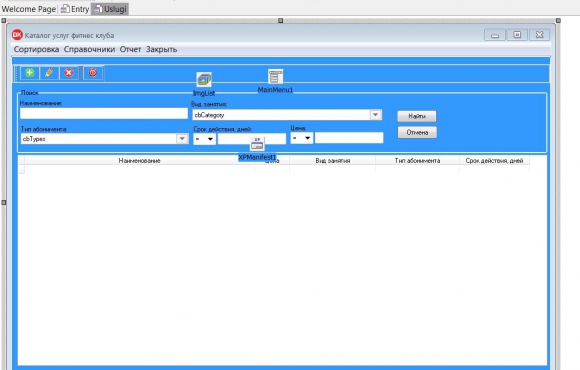Open the Сортировка menu
580x370 pixels.
click(x=36, y=49)
